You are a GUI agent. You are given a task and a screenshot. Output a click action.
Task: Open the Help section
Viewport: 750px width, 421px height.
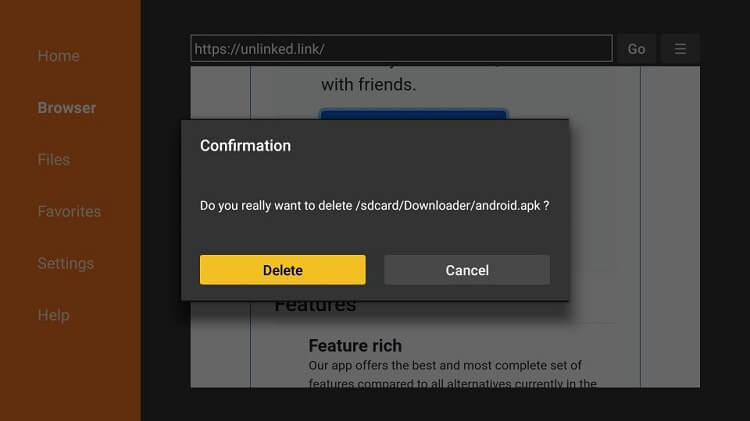point(54,315)
